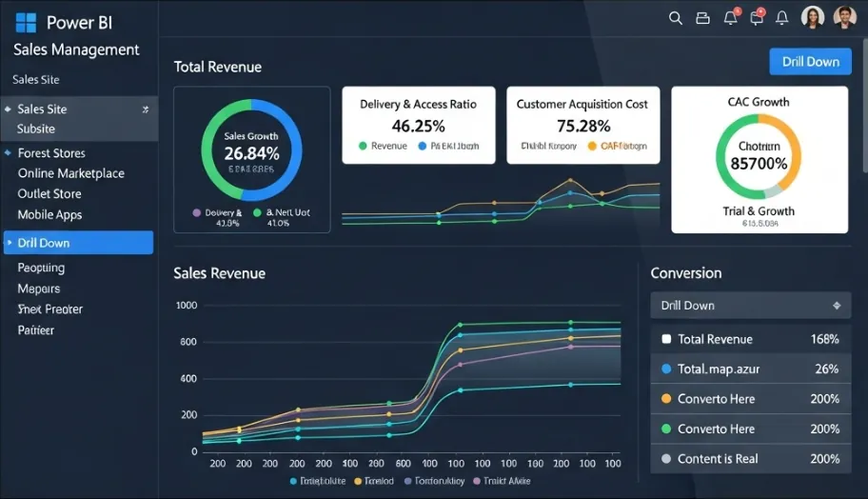
Task: Click the mailbox icon with red badge
Action: (757, 17)
